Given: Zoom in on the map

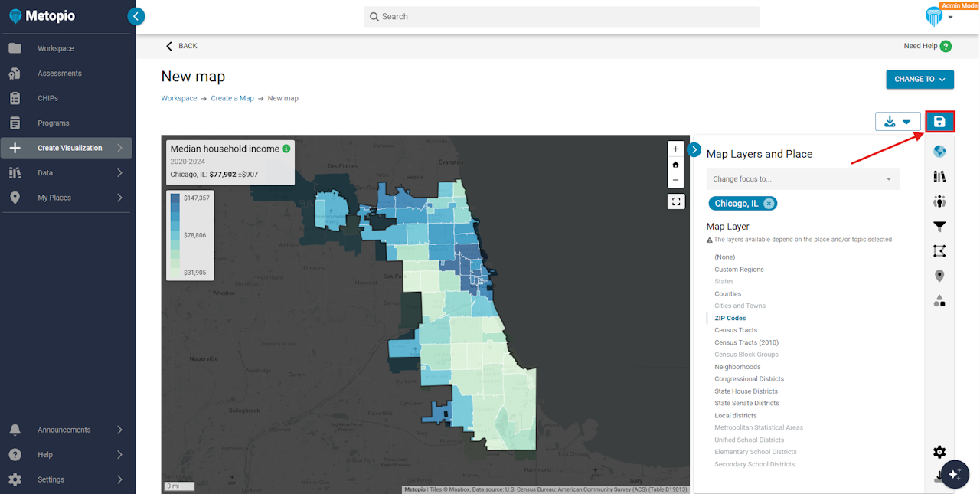Looking at the screenshot, I should click(675, 149).
